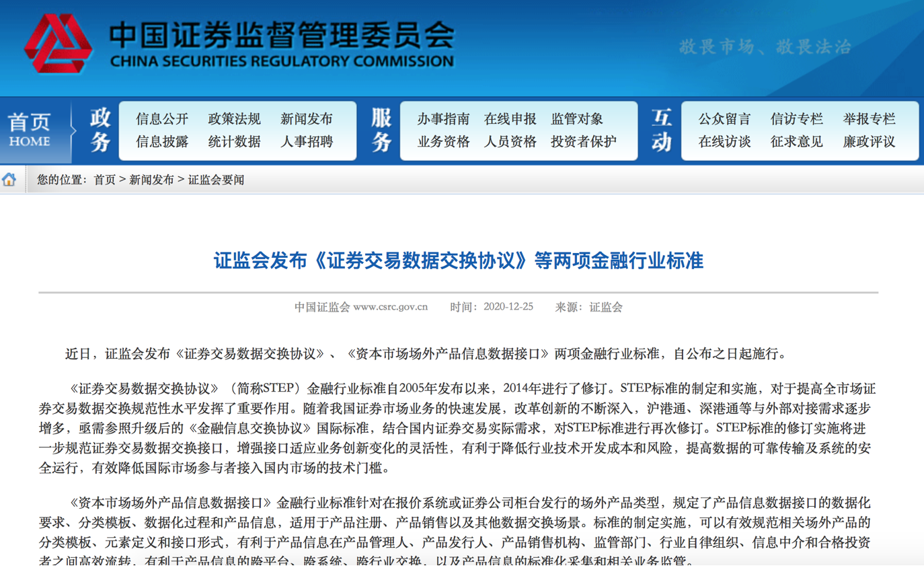Click 首页 in the breadcrumb trail
924x568 pixels.
click(x=105, y=180)
